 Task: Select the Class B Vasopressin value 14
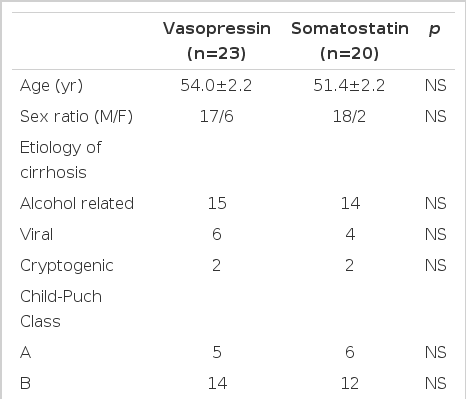[x=217, y=383]
